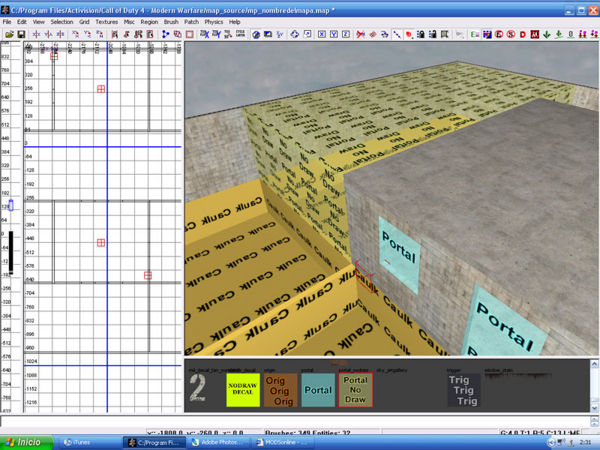The image size is (600, 450).
Task: Open the Edit menu
Action: click(x=22, y=22)
